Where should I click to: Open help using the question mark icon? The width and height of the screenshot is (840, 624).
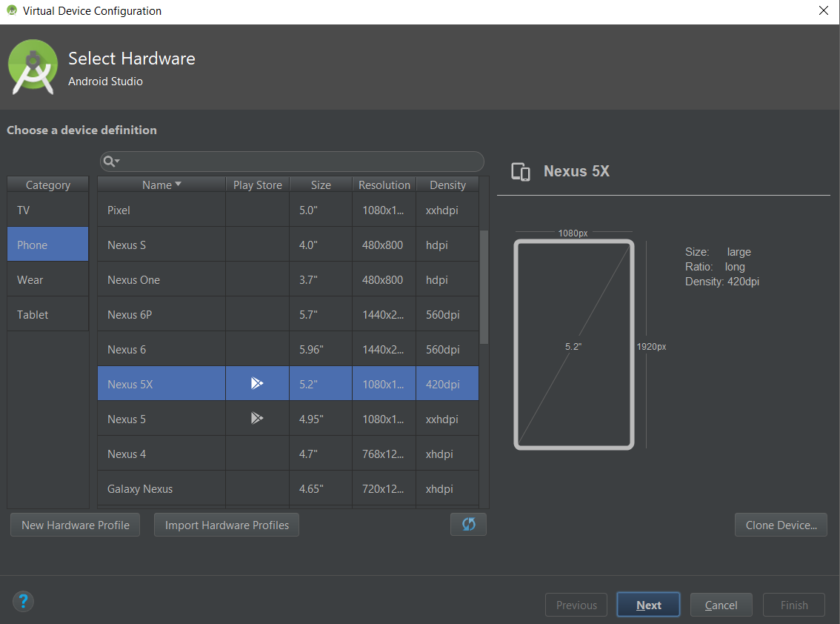pyautogui.click(x=23, y=601)
